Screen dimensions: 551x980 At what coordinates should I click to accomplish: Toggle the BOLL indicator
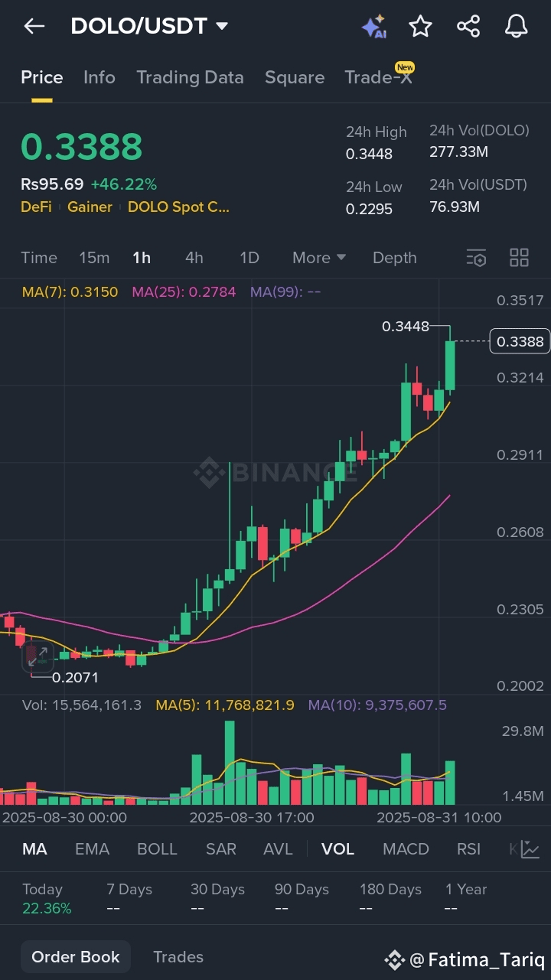(157, 849)
